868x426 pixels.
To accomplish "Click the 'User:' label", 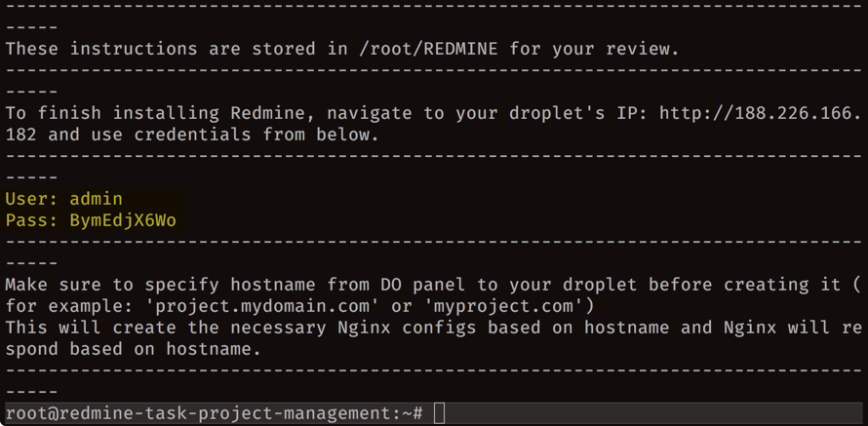I will coord(32,199).
